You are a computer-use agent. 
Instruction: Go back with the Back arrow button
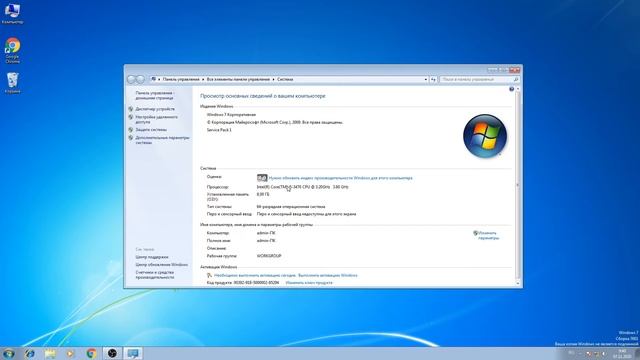pos(131,80)
